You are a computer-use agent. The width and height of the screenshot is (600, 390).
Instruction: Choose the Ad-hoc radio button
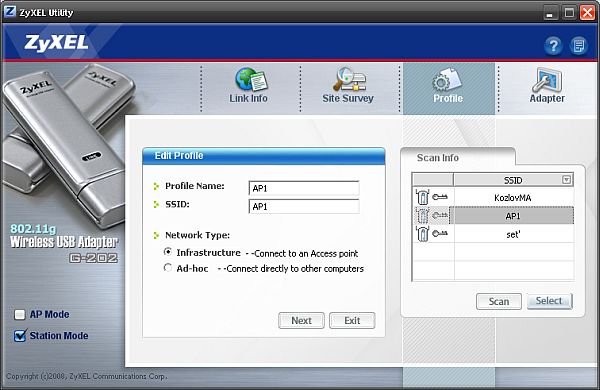click(168, 268)
